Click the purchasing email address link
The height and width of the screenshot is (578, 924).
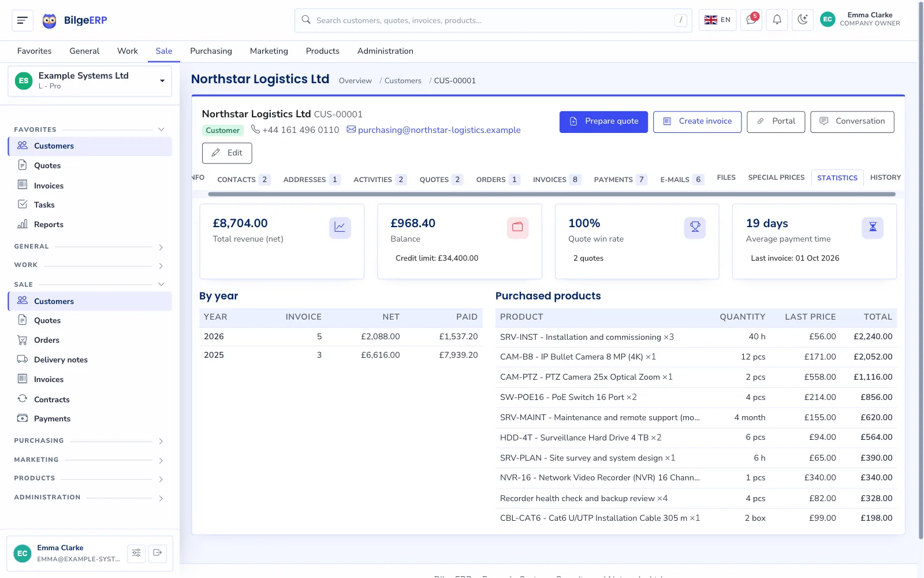pyautogui.click(x=439, y=130)
